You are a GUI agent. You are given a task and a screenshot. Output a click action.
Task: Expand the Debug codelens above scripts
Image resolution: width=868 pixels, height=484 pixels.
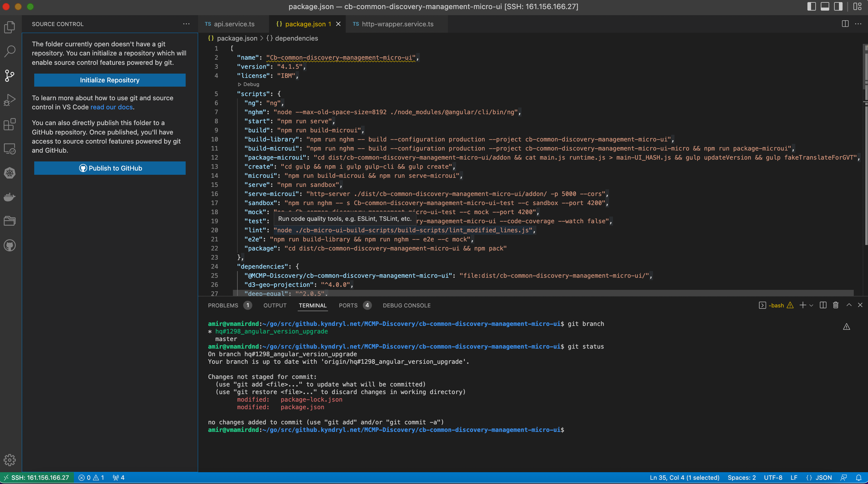click(x=249, y=84)
